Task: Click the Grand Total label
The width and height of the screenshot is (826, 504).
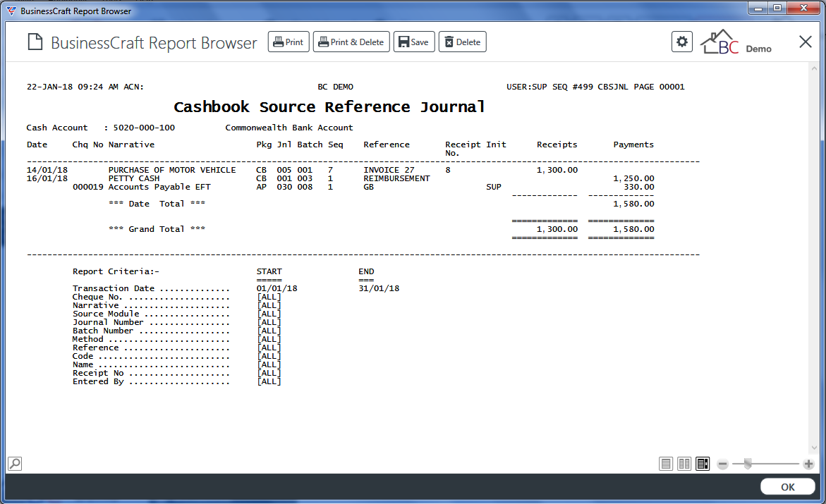Action: tap(157, 229)
